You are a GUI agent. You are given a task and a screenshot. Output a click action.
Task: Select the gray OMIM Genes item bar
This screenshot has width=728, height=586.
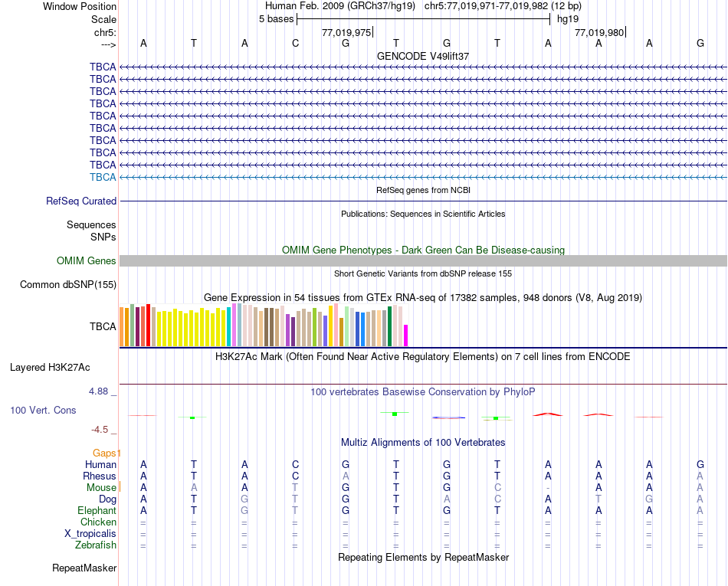pyautogui.click(x=423, y=260)
